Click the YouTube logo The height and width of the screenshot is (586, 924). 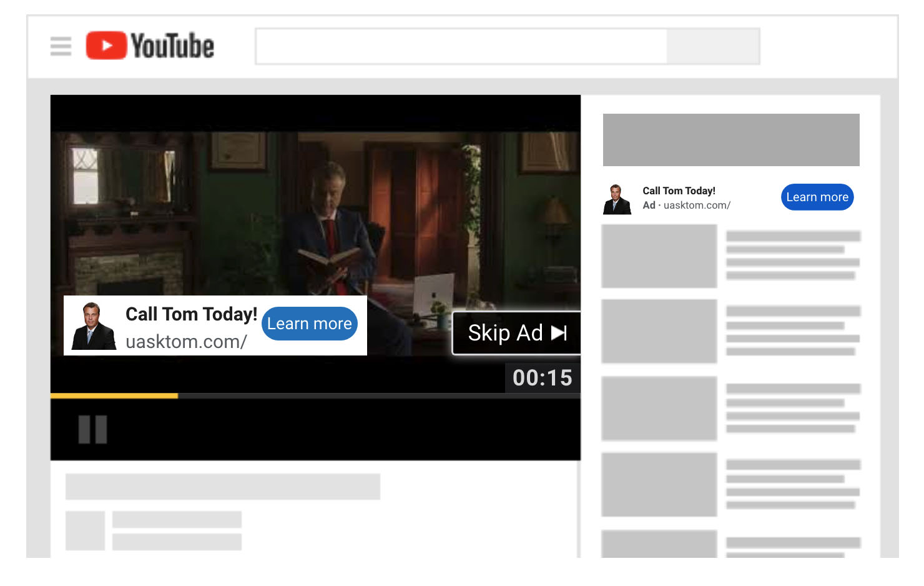150,46
